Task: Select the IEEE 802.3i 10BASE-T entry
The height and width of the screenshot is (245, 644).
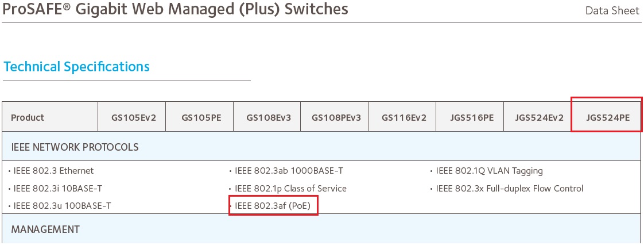Action: click(x=58, y=189)
